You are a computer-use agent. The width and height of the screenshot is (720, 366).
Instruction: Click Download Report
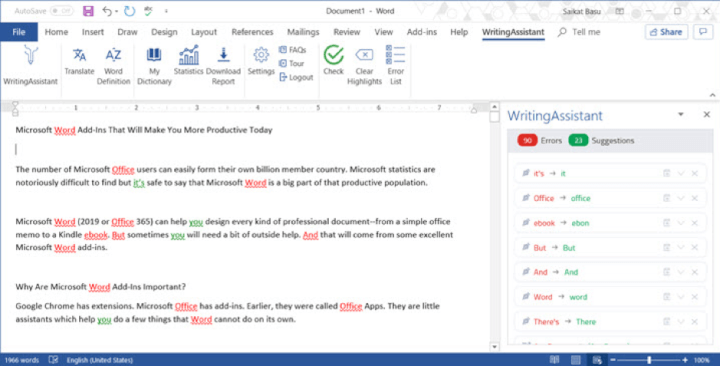tap(223, 67)
